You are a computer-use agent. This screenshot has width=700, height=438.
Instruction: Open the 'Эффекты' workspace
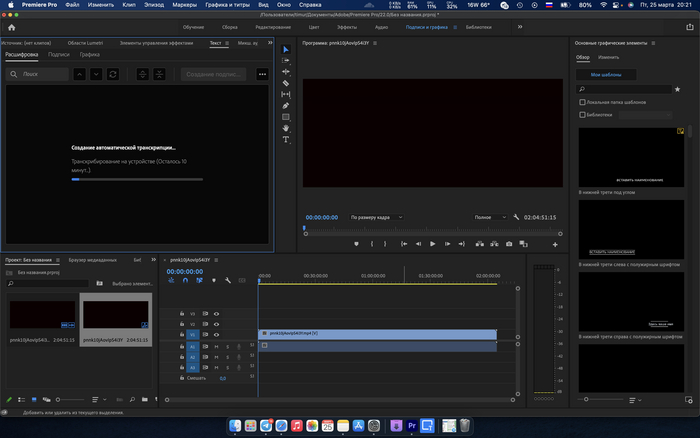click(346, 27)
